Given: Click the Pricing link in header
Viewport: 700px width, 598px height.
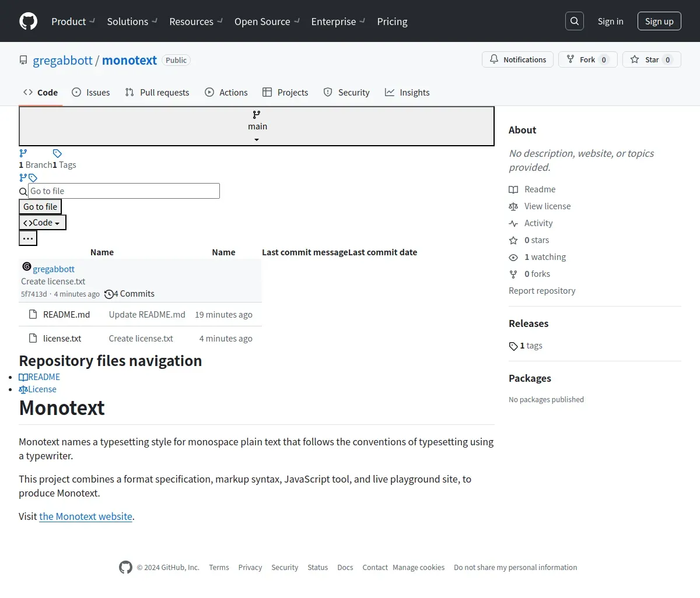Looking at the screenshot, I should (x=392, y=21).
